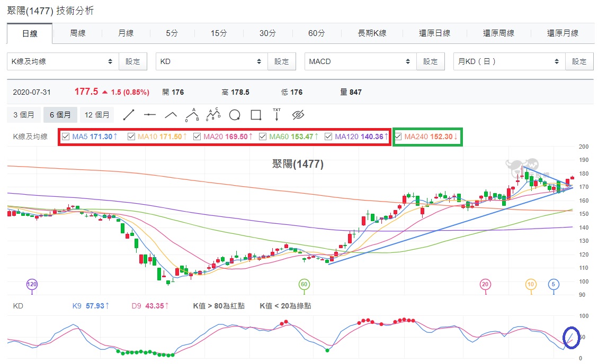Select the TXT text annotation tool

pyautogui.click(x=276, y=114)
